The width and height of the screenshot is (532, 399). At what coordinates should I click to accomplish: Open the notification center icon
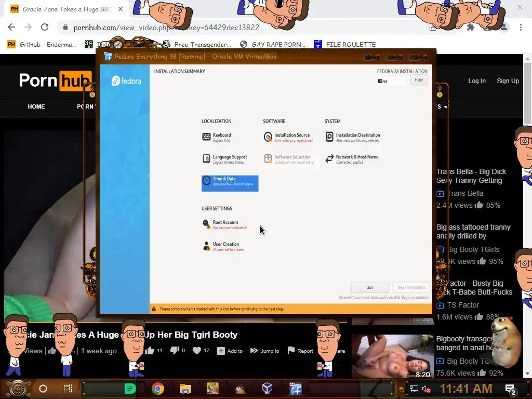pos(511,389)
